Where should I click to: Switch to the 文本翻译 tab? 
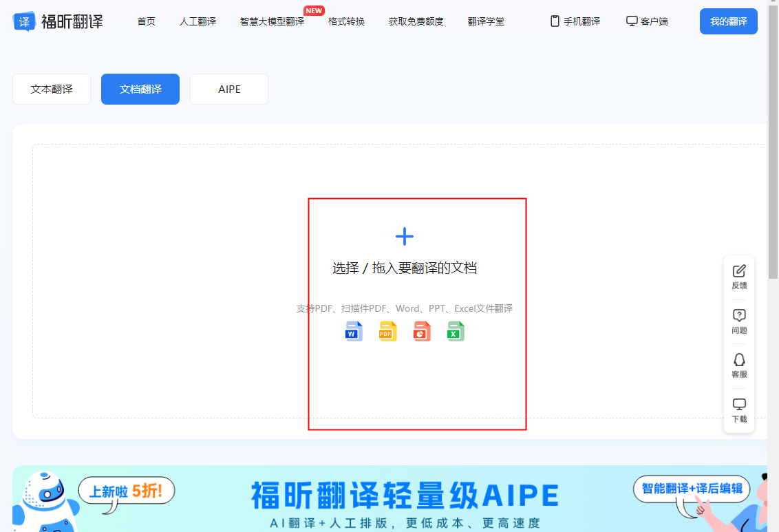(x=51, y=89)
